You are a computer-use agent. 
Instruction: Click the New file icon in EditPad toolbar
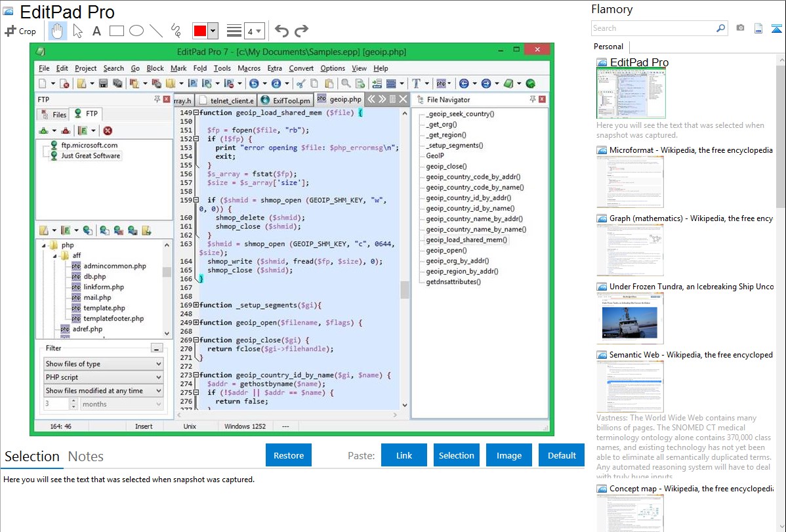click(x=43, y=84)
